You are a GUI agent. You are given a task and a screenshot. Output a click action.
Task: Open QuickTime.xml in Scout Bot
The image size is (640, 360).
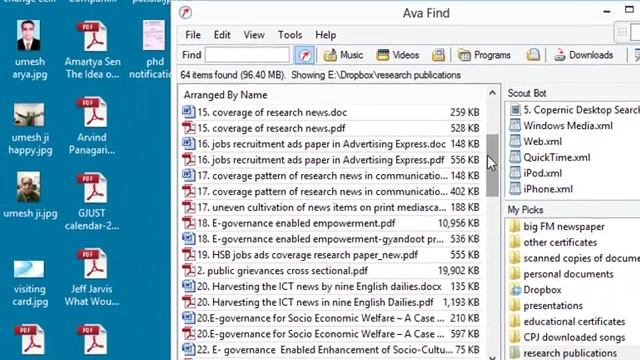550,158
